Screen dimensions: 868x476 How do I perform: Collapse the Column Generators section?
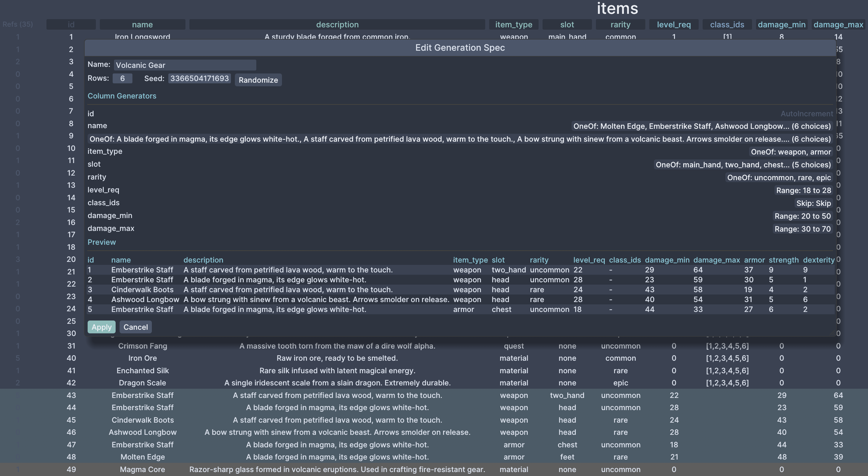(x=122, y=96)
